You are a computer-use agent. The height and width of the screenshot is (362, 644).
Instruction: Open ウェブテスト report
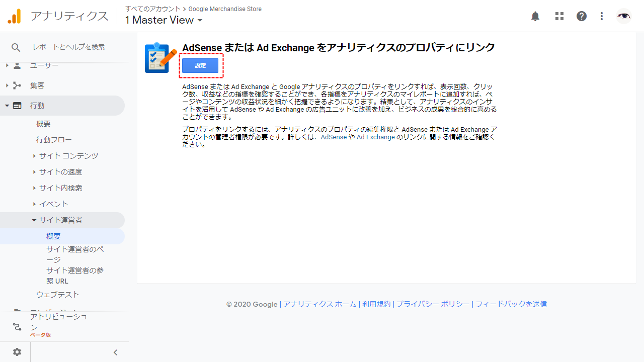58,295
